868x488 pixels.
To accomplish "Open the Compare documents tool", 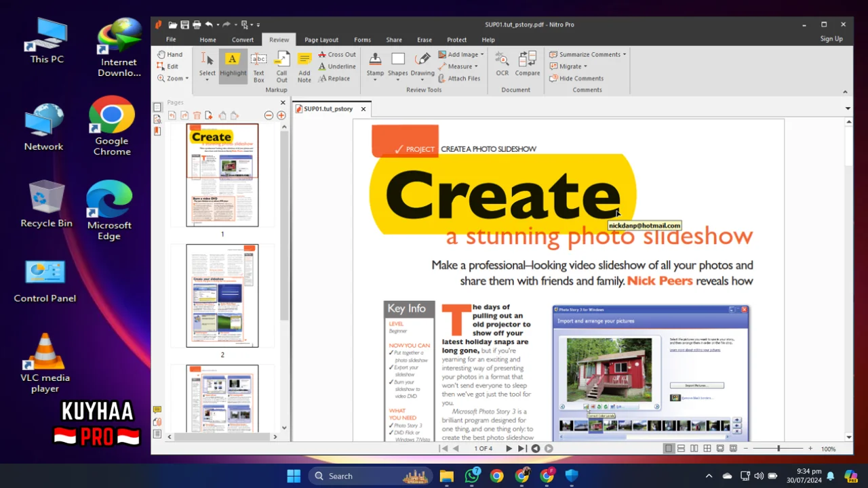I will point(528,64).
